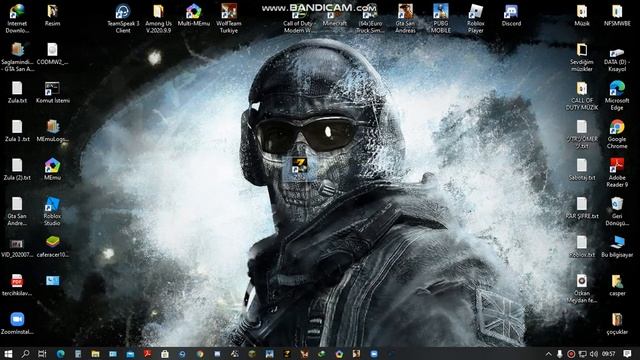Open the Özkan Meydan audio file
The width and height of the screenshot is (640, 360).
pyautogui.click(x=582, y=289)
